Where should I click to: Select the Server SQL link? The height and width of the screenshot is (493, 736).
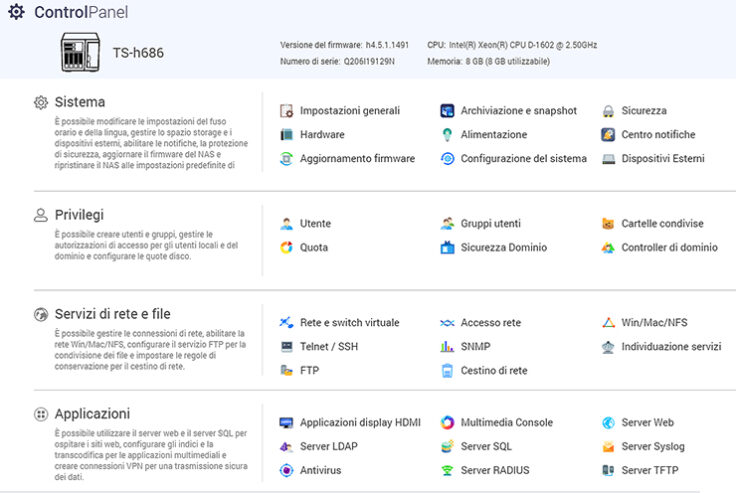[x=486, y=447]
